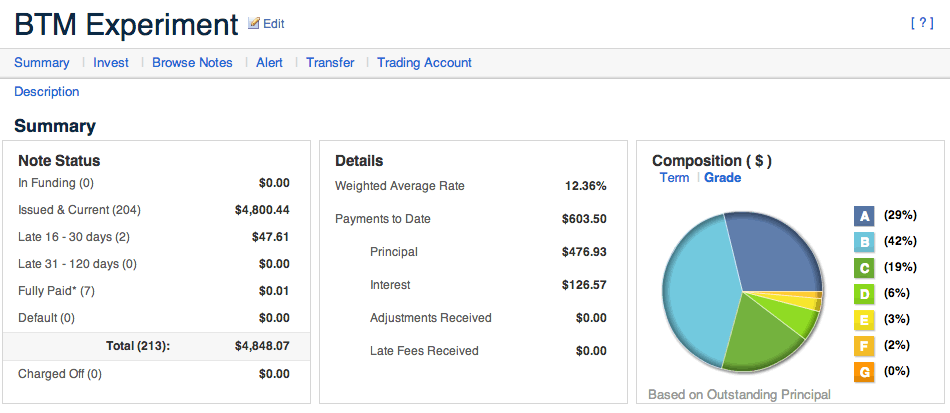Viewport: 950px width, 413px height.
Task: Switch composition view to Grade
Action: point(722,177)
